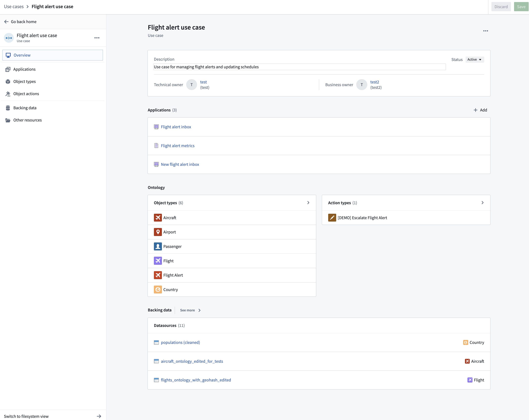Click the Aircraft object type icon
This screenshot has height=420, width=529.
coord(158,218)
